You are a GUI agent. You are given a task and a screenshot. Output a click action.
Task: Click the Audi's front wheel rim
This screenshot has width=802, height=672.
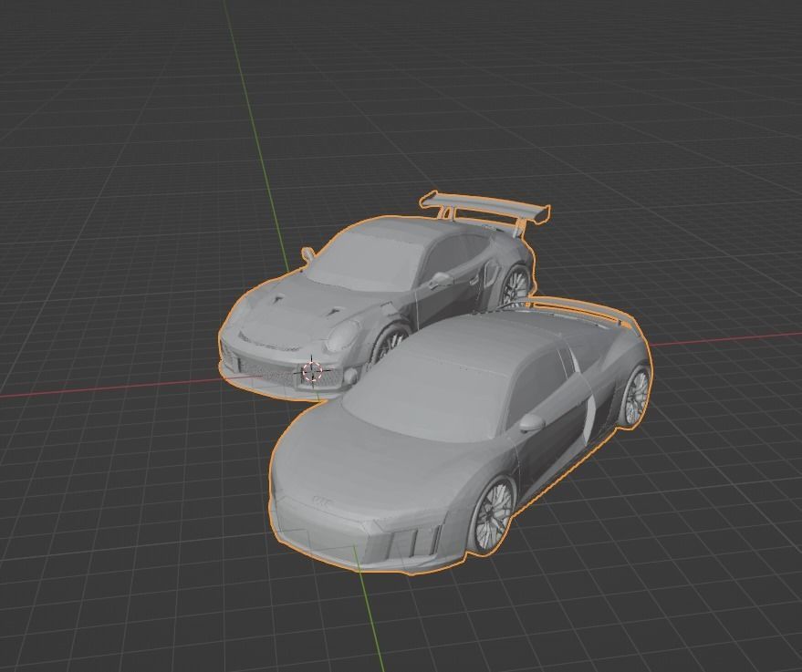(x=494, y=515)
